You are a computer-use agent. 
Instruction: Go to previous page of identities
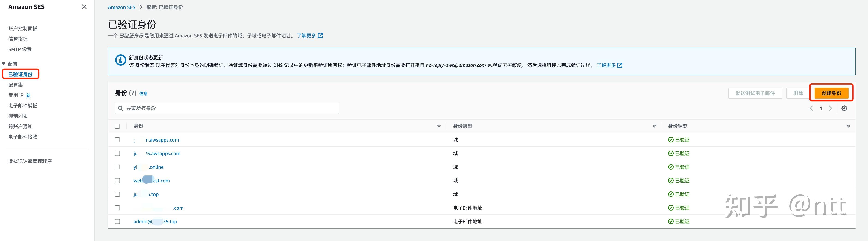[811, 108]
